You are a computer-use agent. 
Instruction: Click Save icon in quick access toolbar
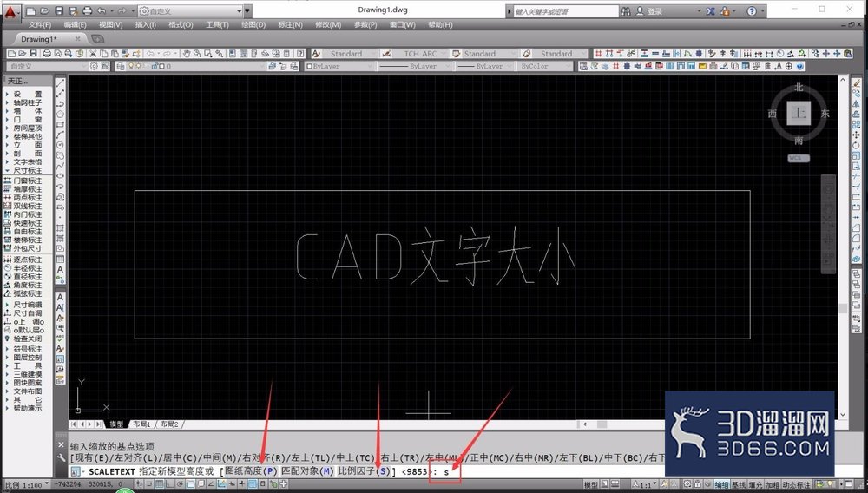(x=61, y=11)
